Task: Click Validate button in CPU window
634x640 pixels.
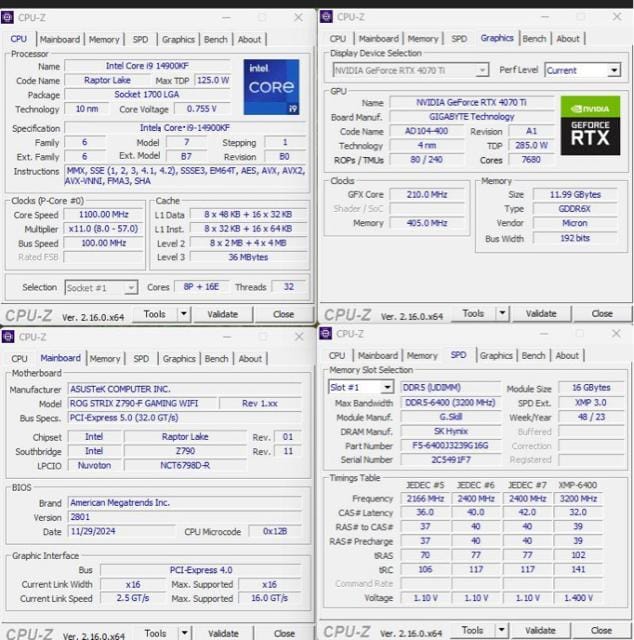Action: (x=222, y=314)
